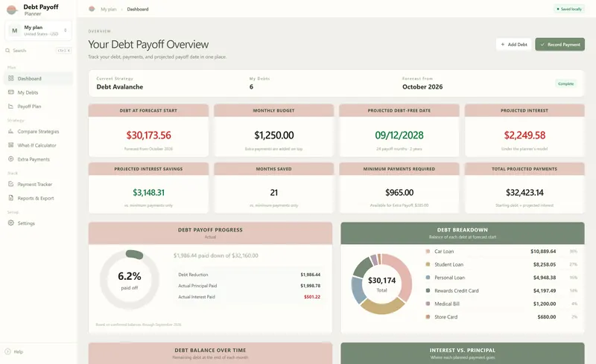Open the Payment Tracker
Screen dimensions: 596x364
pos(38,185)
